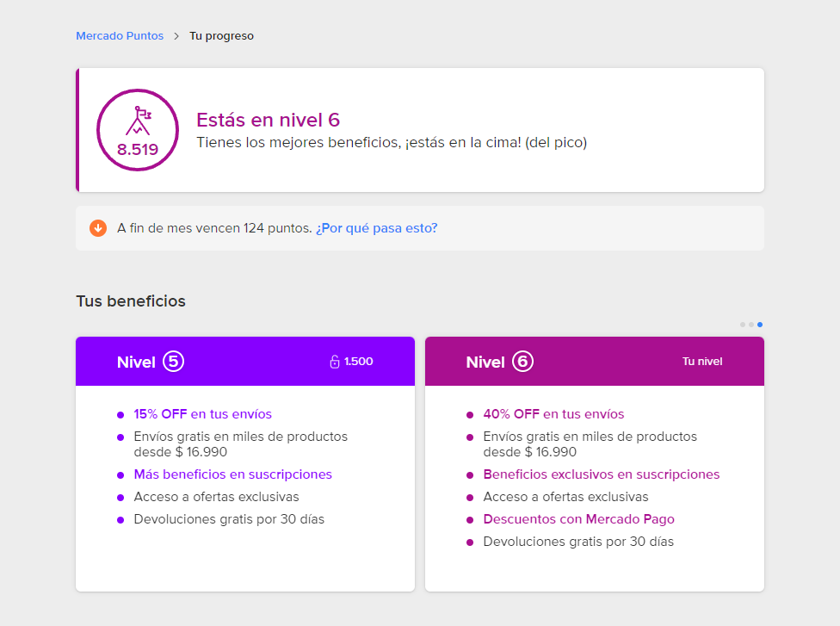The image size is (840, 626).
Task: Open the Mercado Puntos breadcrumb link
Action: [120, 36]
